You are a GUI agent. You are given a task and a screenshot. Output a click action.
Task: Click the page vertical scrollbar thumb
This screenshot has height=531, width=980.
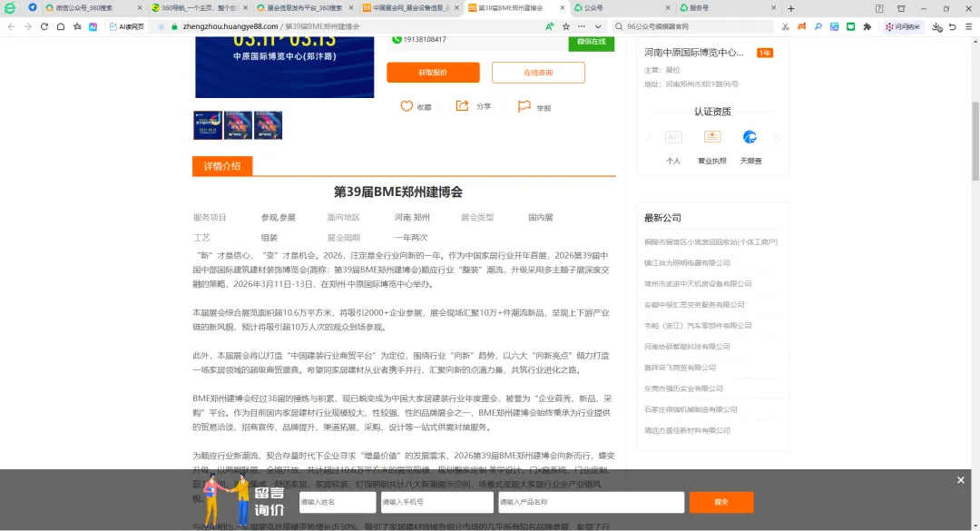[x=975, y=142]
